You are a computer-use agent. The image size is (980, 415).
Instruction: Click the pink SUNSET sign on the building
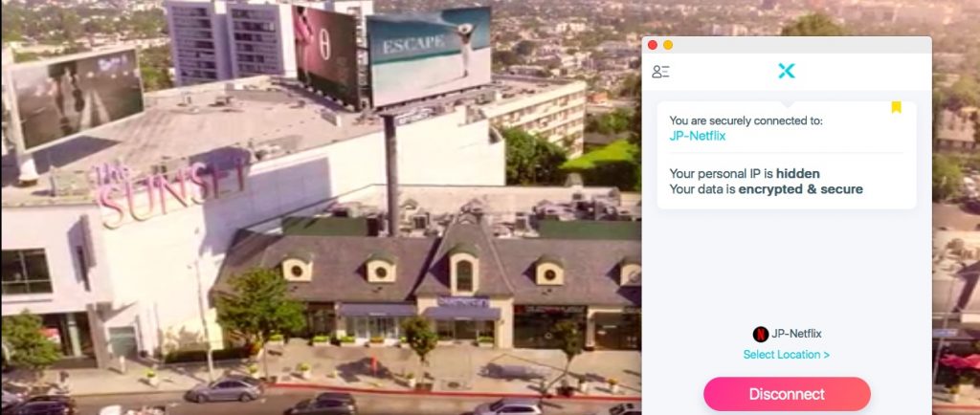click(172, 187)
